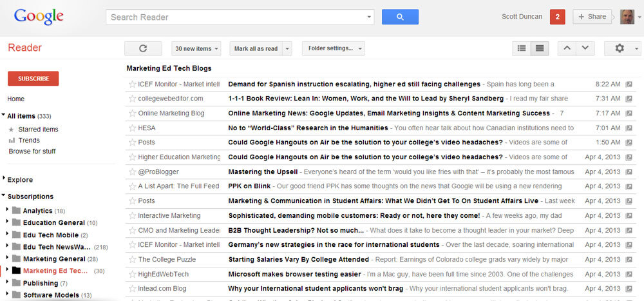
Task: Open Marketing & Communication in Student Affairs article
Action: [383, 201]
